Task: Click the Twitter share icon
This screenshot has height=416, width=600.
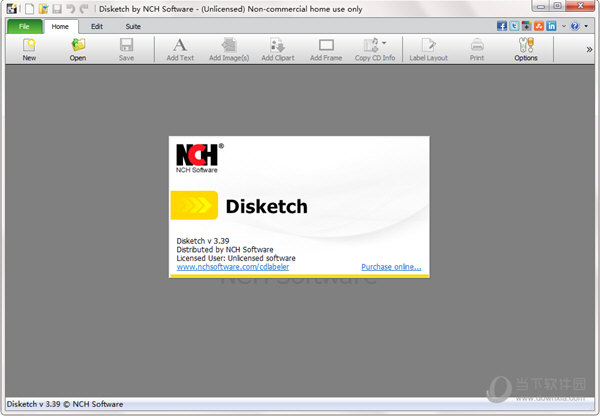Action: pos(514,26)
